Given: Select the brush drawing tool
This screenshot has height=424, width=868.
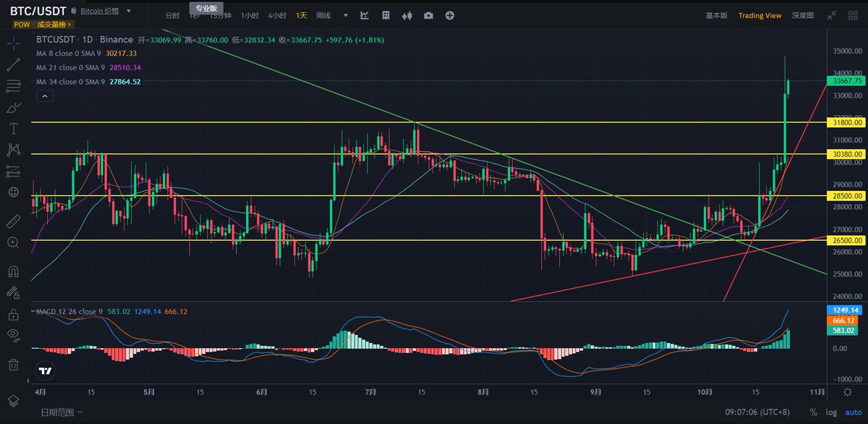Looking at the screenshot, I should click(13, 107).
